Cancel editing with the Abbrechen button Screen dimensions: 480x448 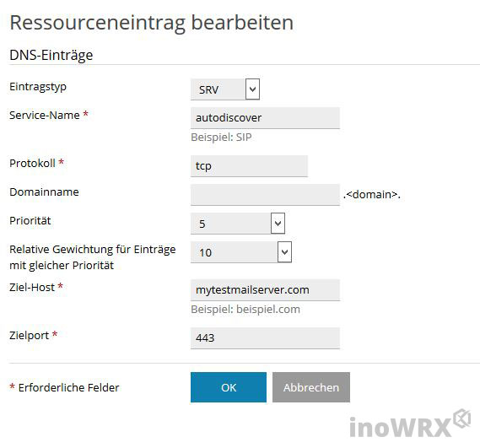(x=311, y=387)
